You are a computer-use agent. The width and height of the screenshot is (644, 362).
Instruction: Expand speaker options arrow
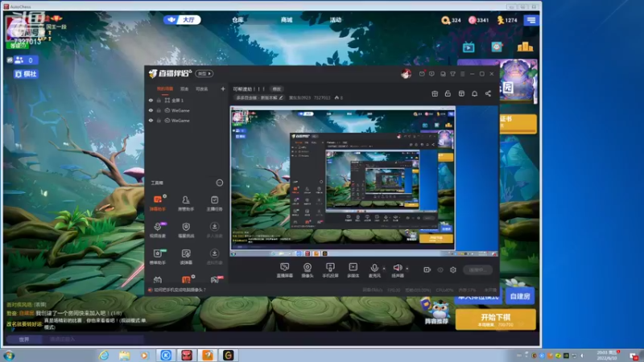tap(407, 269)
